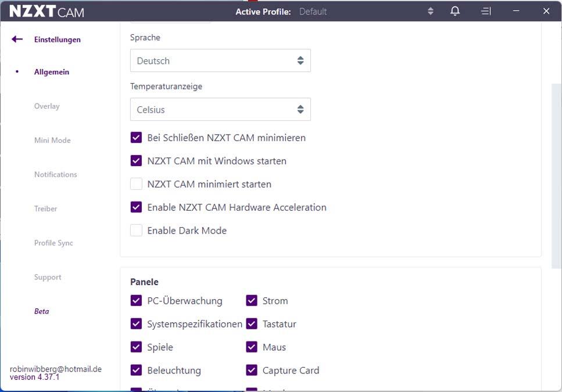Minimize the NZXT CAM window
This screenshot has height=392, width=562.
(x=516, y=11)
